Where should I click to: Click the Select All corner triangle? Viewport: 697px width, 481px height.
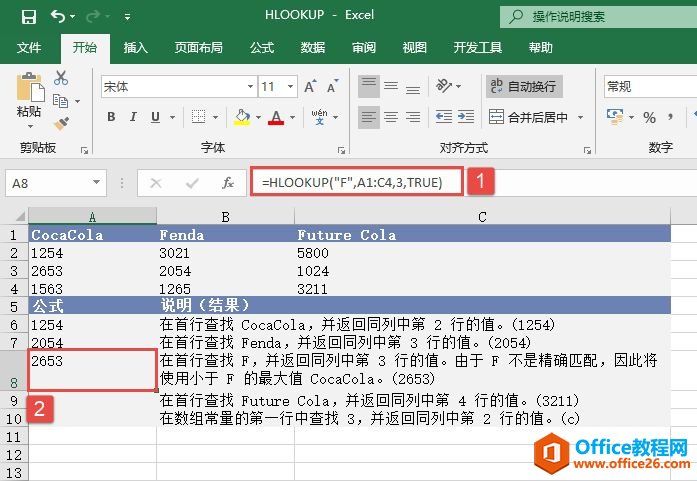click(x=20, y=216)
